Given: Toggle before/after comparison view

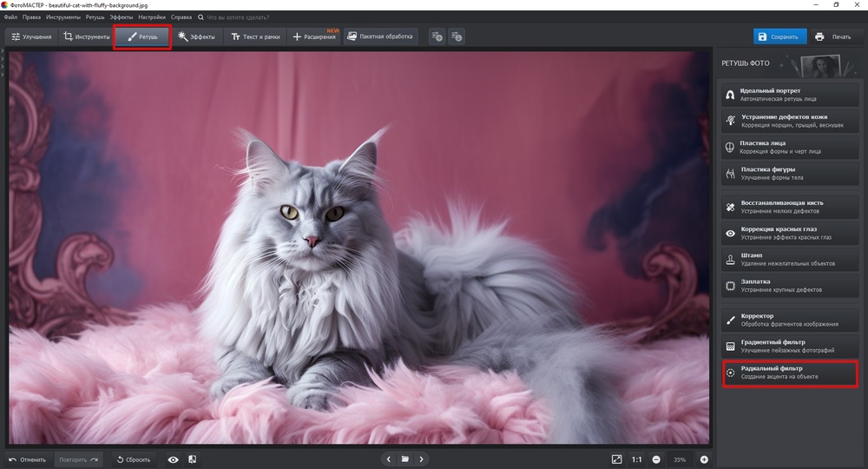Looking at the screenshot, I should click(192, 459).
